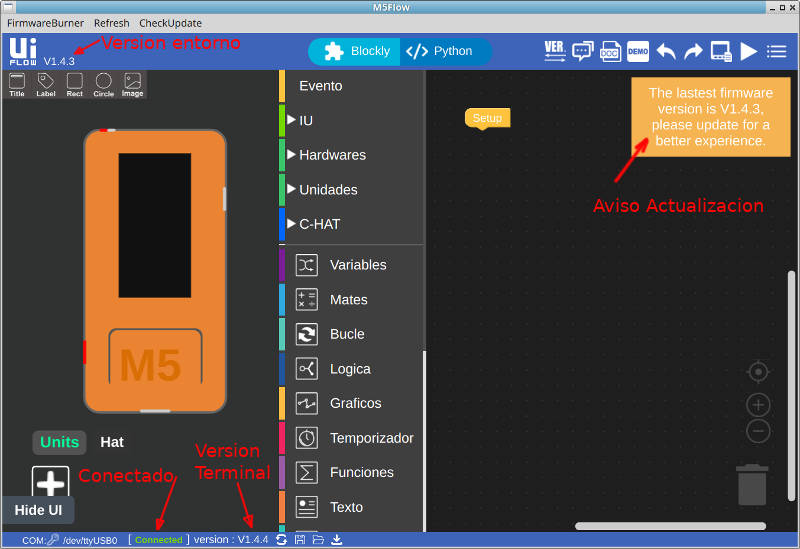Click the workspace trash can
The height and width of the screenshot is (549, 800).
click(752, 485)
